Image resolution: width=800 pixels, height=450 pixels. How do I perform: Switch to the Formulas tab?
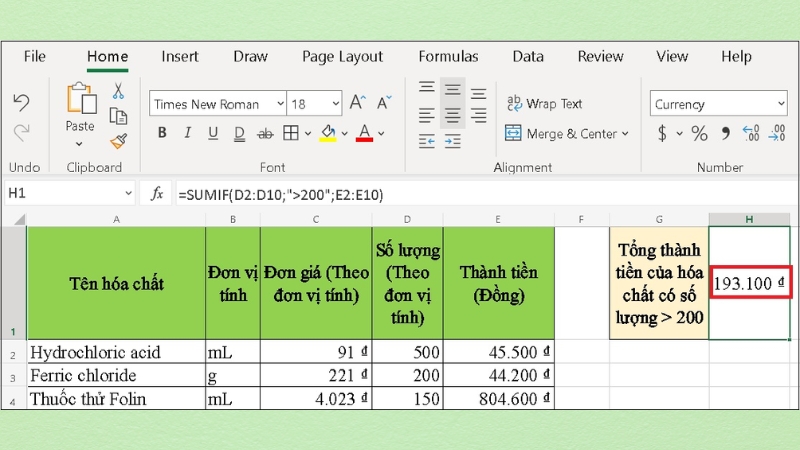447,57
